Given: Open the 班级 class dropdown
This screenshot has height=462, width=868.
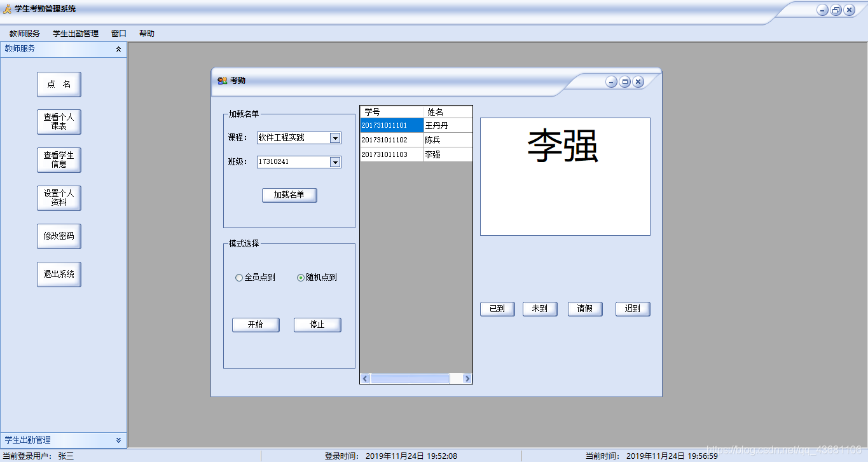Looking at the screenshot, I should pos(335,162).
